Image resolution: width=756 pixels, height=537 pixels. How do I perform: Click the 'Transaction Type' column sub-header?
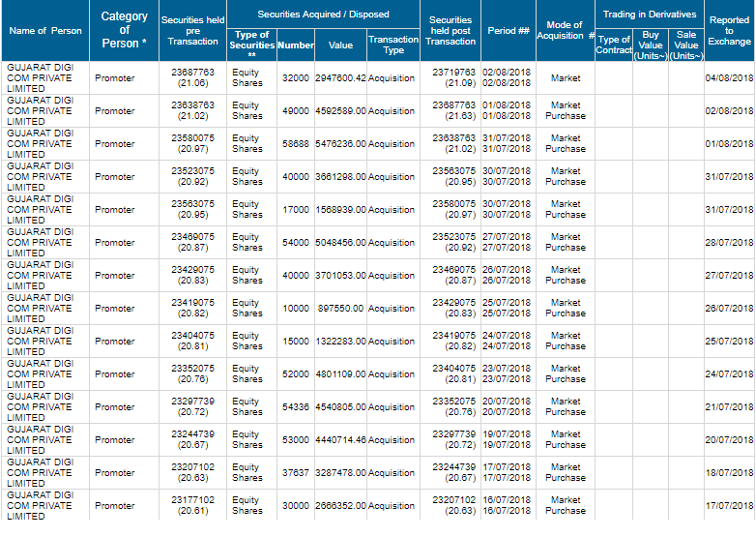[393, 45]
